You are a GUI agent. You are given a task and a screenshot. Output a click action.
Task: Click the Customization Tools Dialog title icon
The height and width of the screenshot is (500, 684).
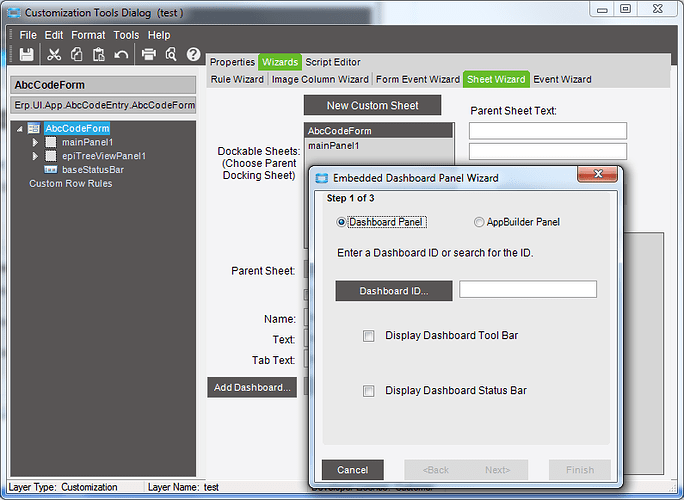14,13
